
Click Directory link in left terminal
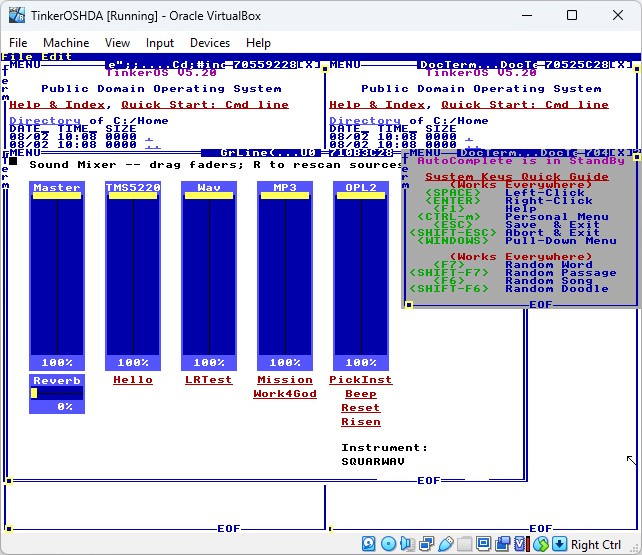point(45,121)
